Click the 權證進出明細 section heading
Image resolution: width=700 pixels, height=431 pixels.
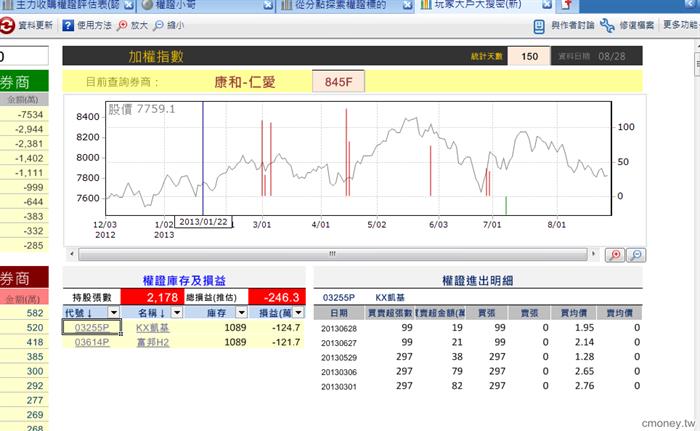(x=477, y=280)
